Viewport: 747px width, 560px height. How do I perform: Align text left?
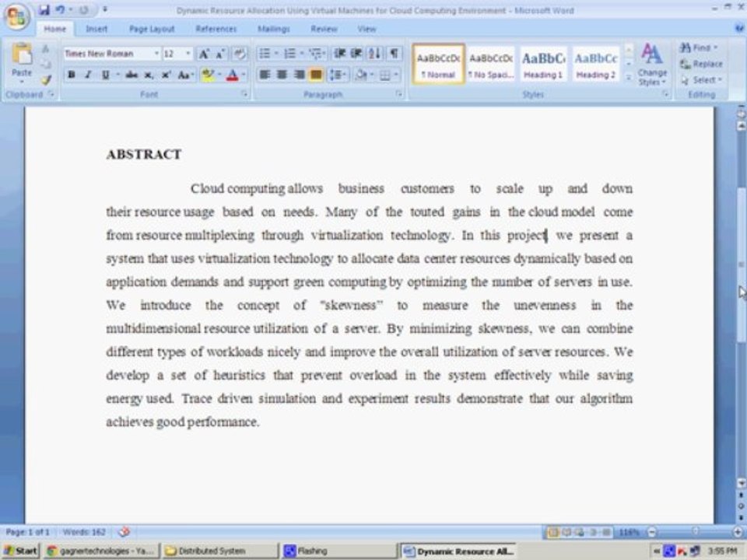pyautogui.click(x=265, y=75)
